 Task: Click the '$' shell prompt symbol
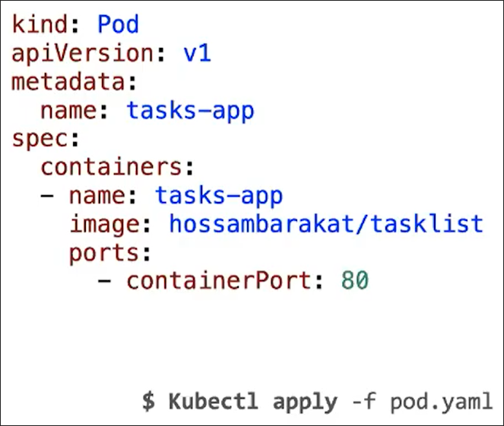[149, 401]
